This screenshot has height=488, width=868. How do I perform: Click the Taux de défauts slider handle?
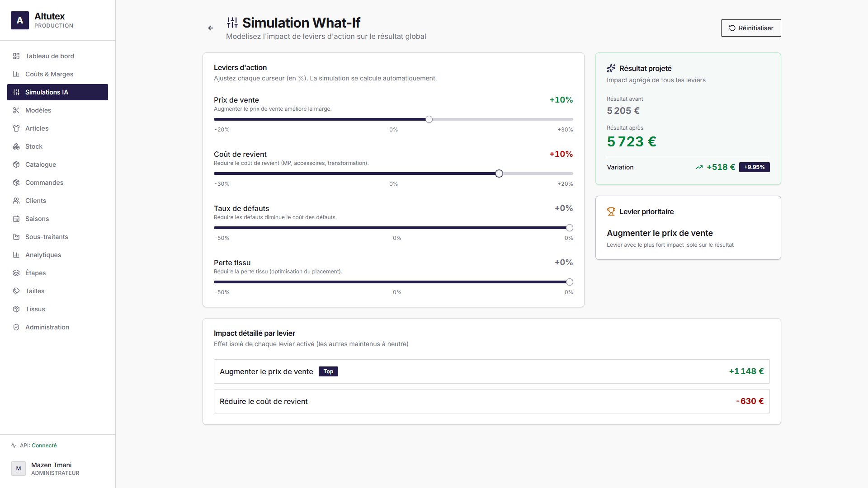click(x=570, y=228)
